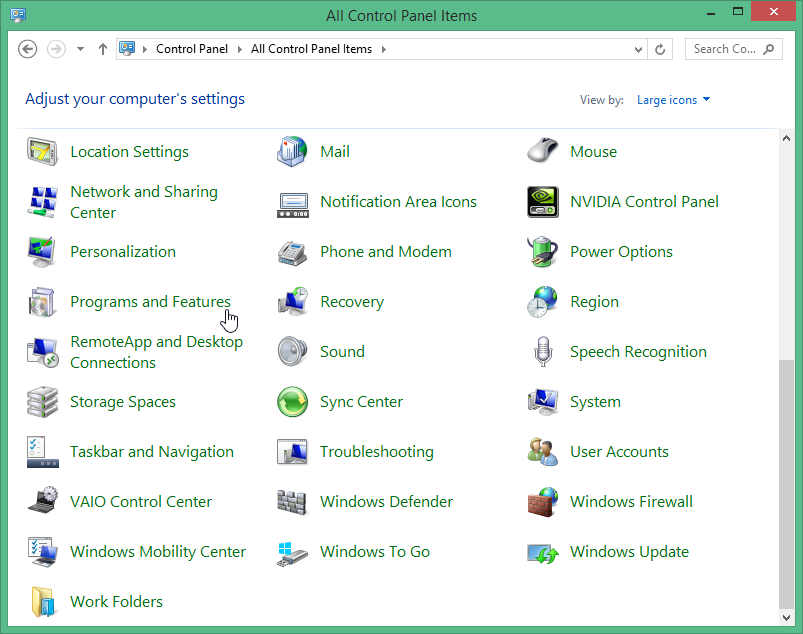Click the Control Panel title bar icon

tap(18, 14)
